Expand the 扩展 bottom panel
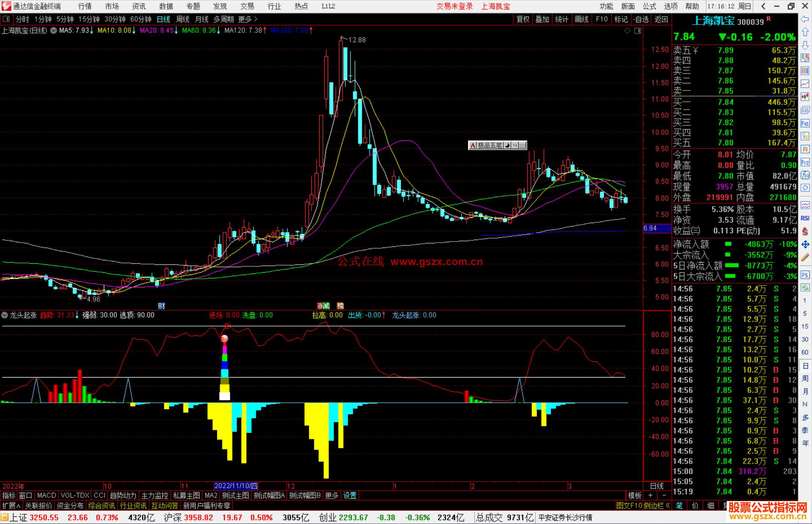This screenshot has width=812, height=524. pyautogui.click(x=11, y=506)
